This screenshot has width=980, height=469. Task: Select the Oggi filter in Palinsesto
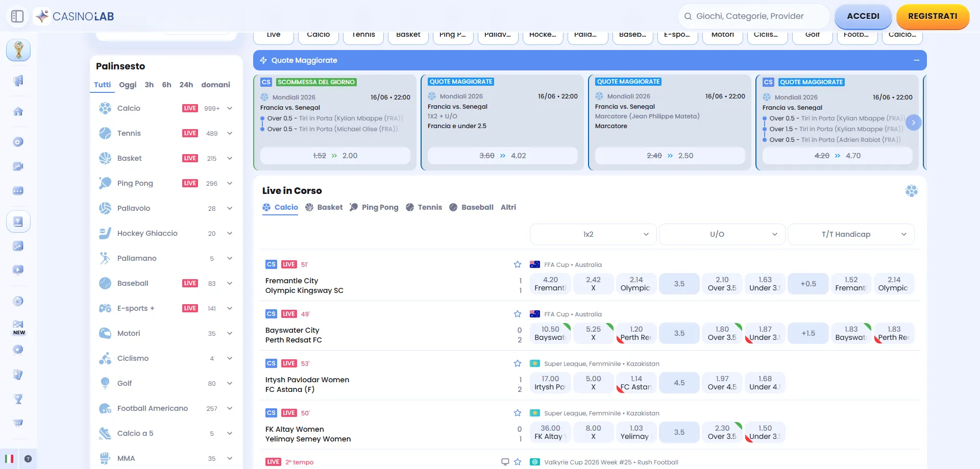[x=128, y=85]
